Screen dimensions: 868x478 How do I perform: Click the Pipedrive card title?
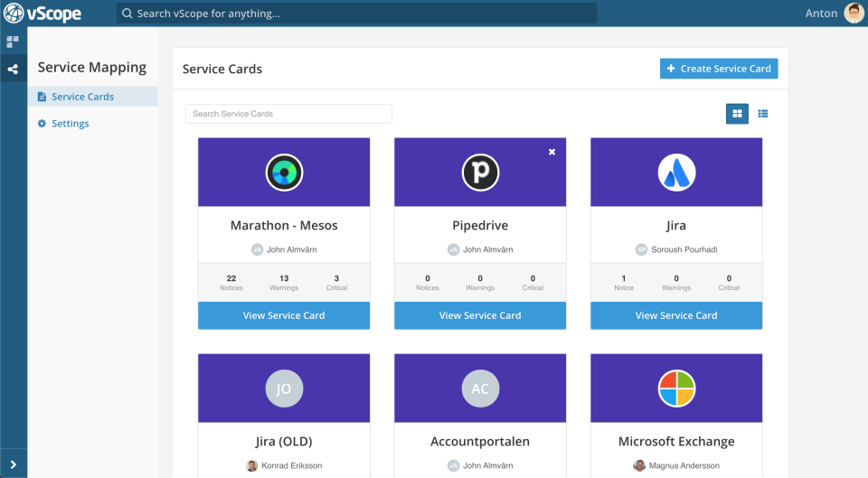[x=480, y=225]
